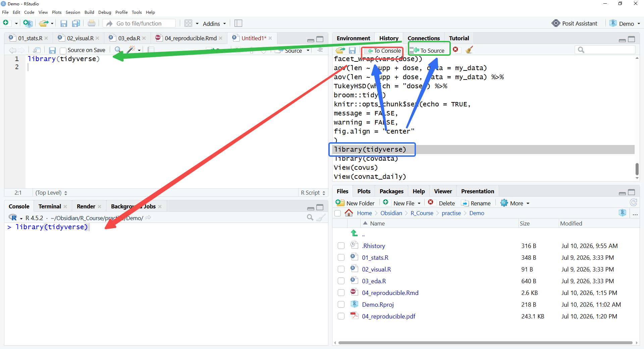This screenshot has height=349, width=644.
Task: Send history entry To Console
Action: point(382,51)
